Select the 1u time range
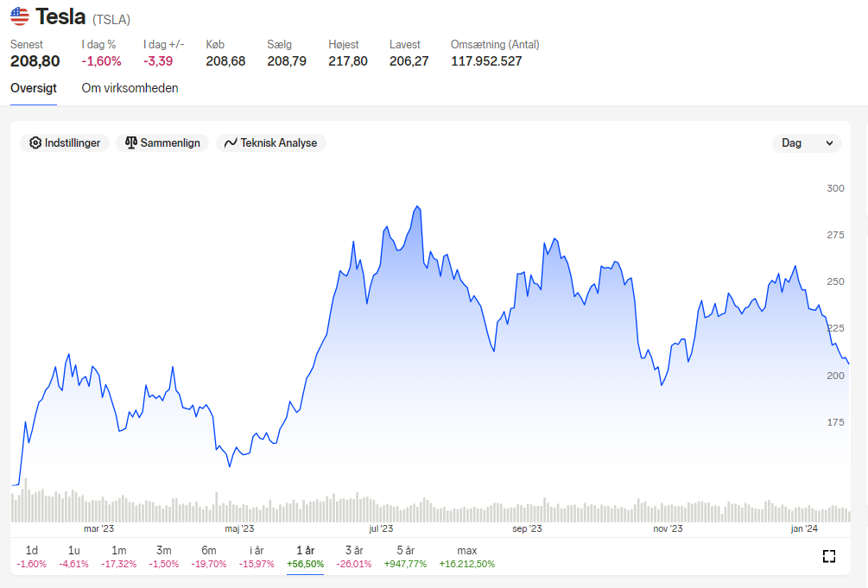The image size is (868, 588). coord(73,557)
